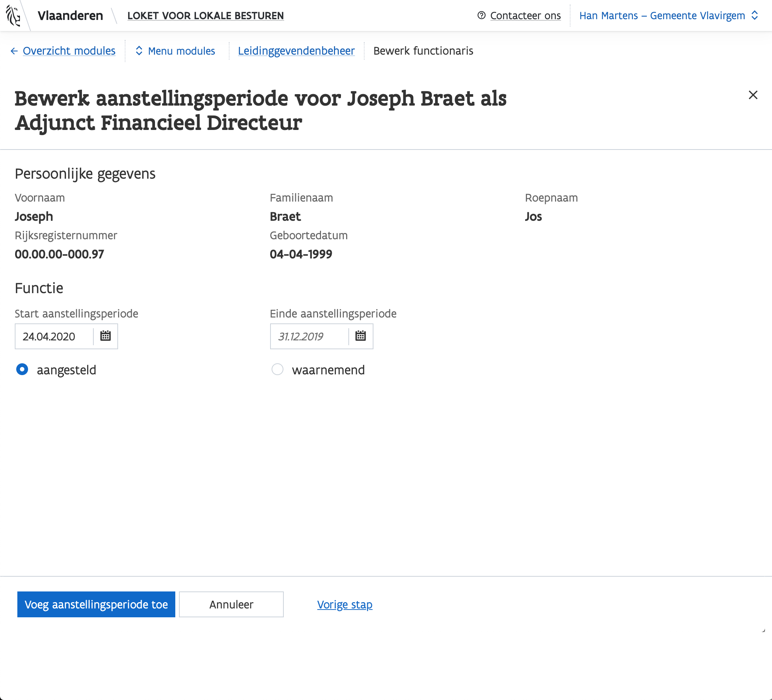Open calendar picker for end date
The width and height of the screenshot is (772, 700).
click(360, 336)
